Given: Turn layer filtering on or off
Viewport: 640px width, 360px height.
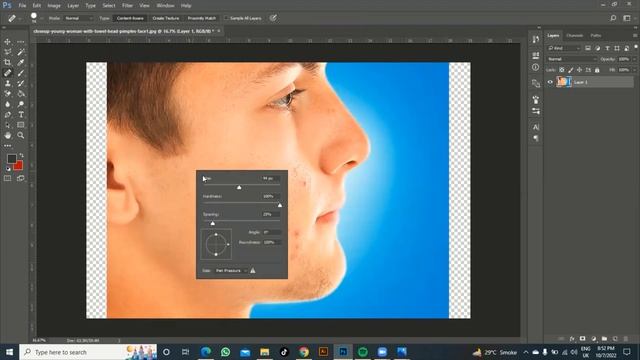Looking at the screenshot, I should pos(636,47).
